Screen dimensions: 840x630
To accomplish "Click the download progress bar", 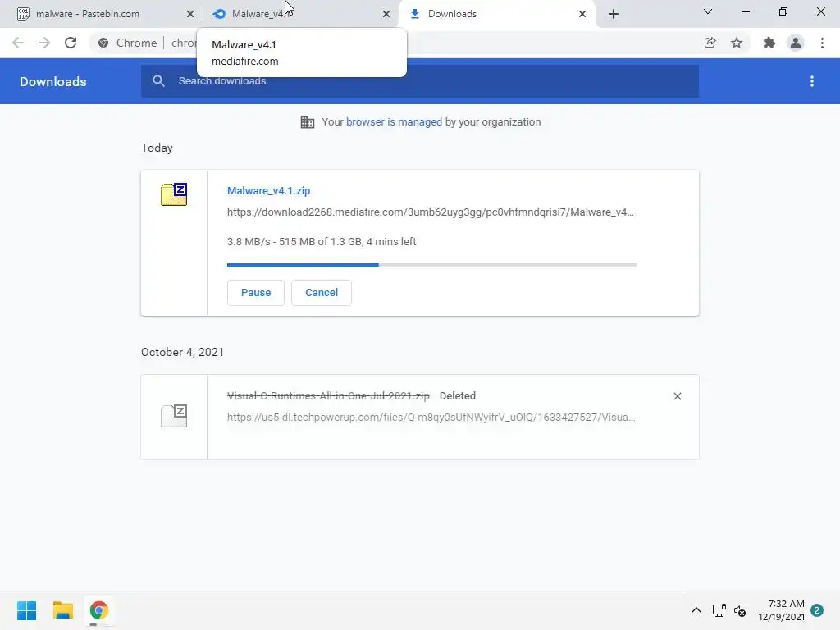I will pos(431,265).
